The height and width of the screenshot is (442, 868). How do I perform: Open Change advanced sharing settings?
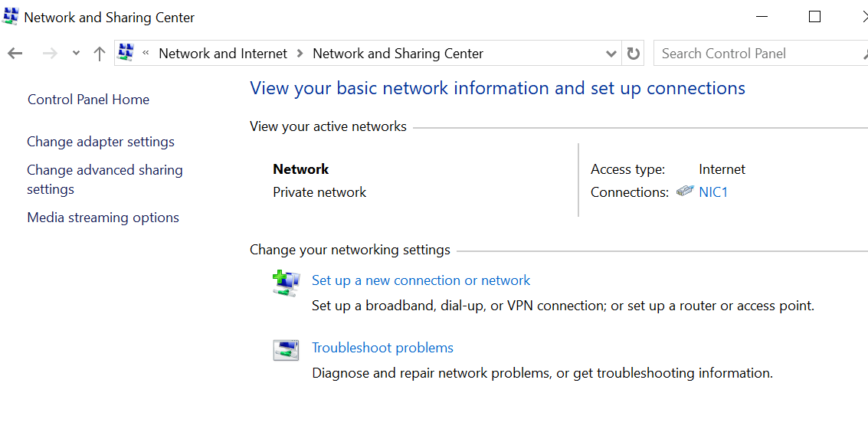click(x=105, y=179)
